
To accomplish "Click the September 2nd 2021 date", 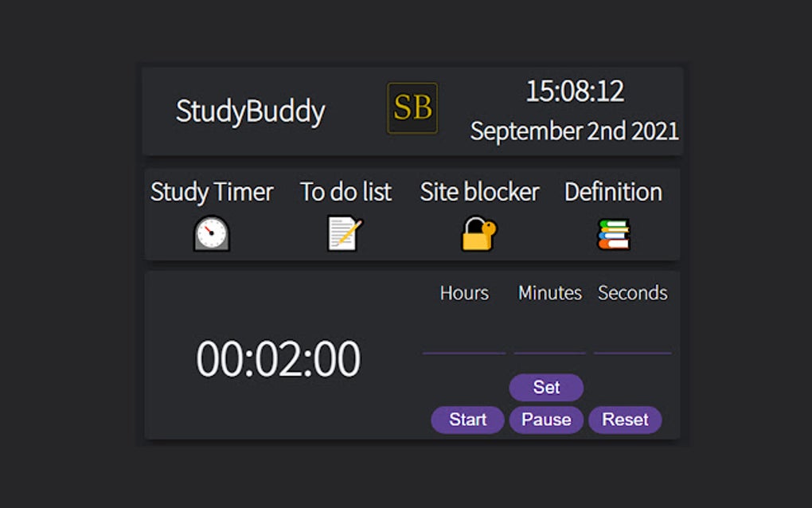I will point(575,131).
